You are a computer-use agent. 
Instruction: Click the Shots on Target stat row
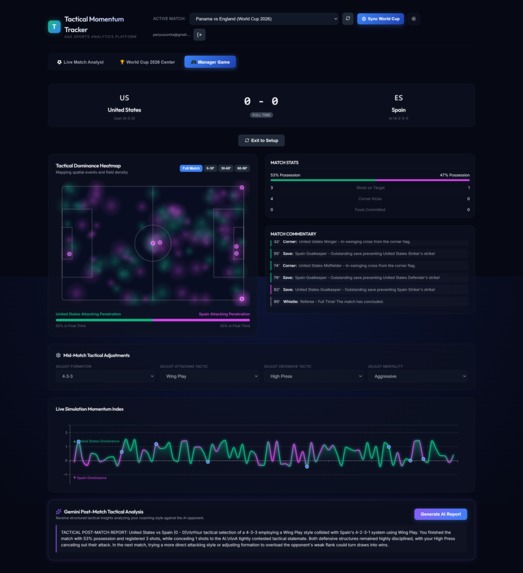pyautogui.click(x=370, y=188)
